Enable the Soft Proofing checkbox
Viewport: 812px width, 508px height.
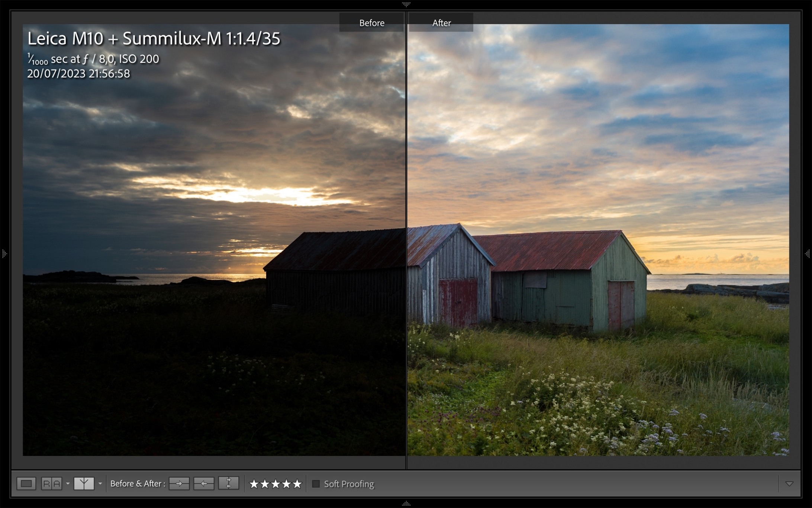[x=316, y=484]
